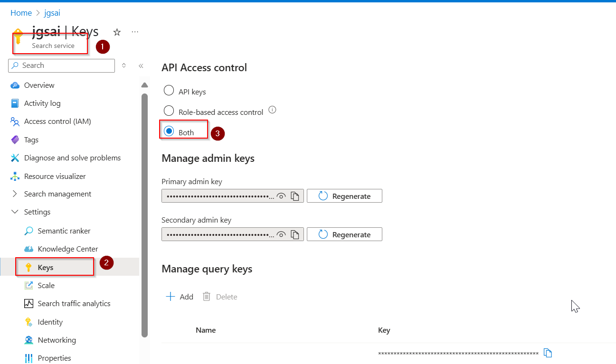Click the Search traffic analytics icon

(29, 304)
